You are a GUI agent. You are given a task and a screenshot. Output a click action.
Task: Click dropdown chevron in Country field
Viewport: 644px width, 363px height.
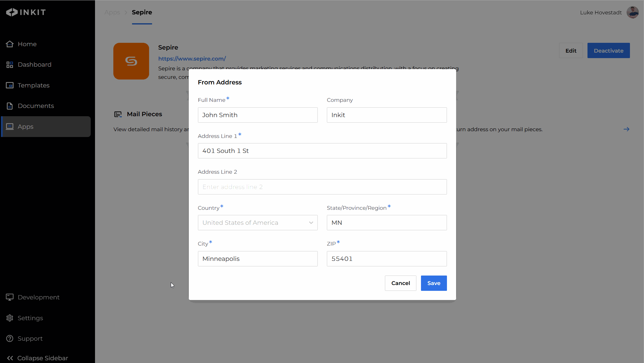click(x=311, y=223)
